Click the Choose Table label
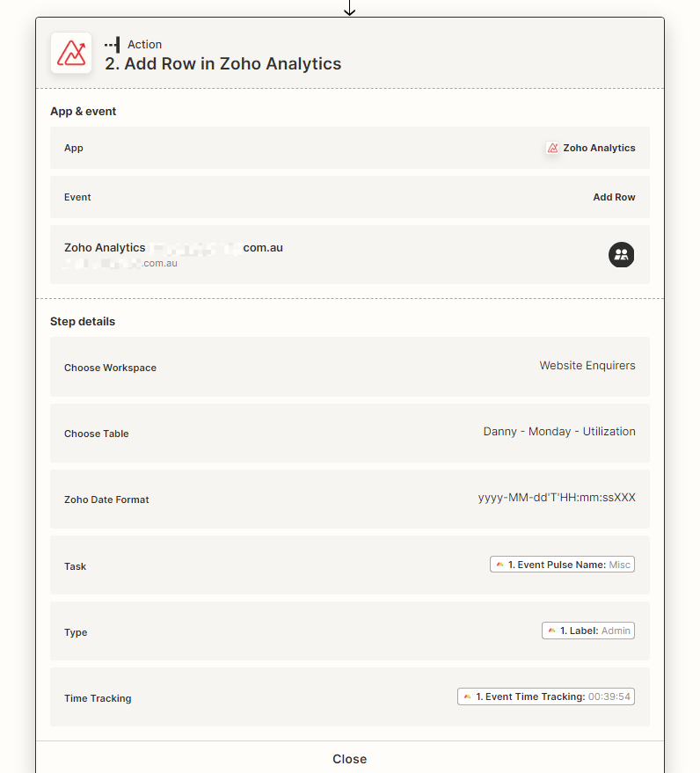 [x=96, y=434]
